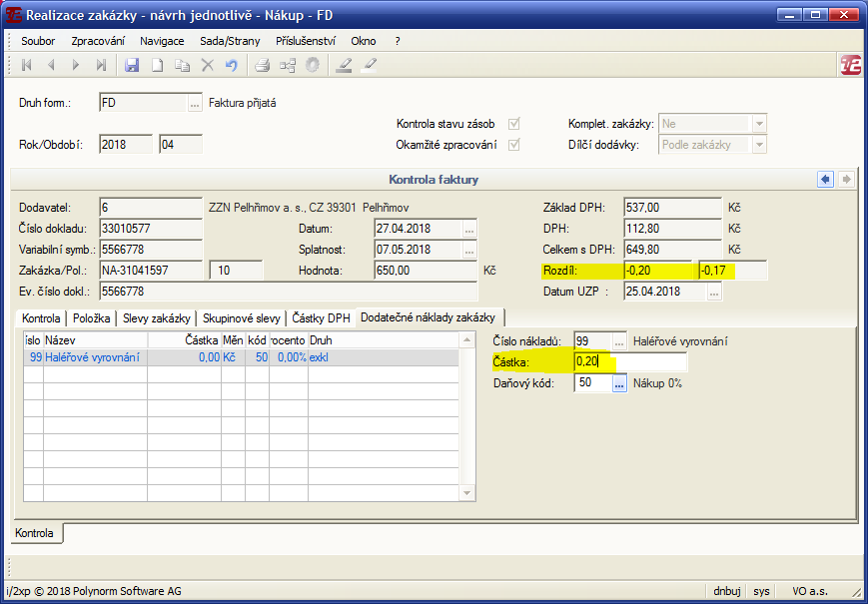Go to first record in toolbar

click(26, 65)
